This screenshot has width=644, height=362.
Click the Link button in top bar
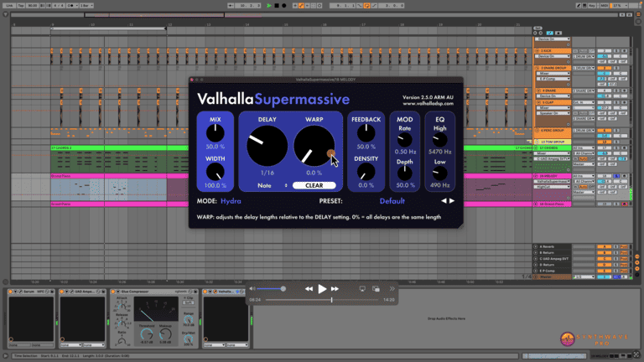[9, 6]
